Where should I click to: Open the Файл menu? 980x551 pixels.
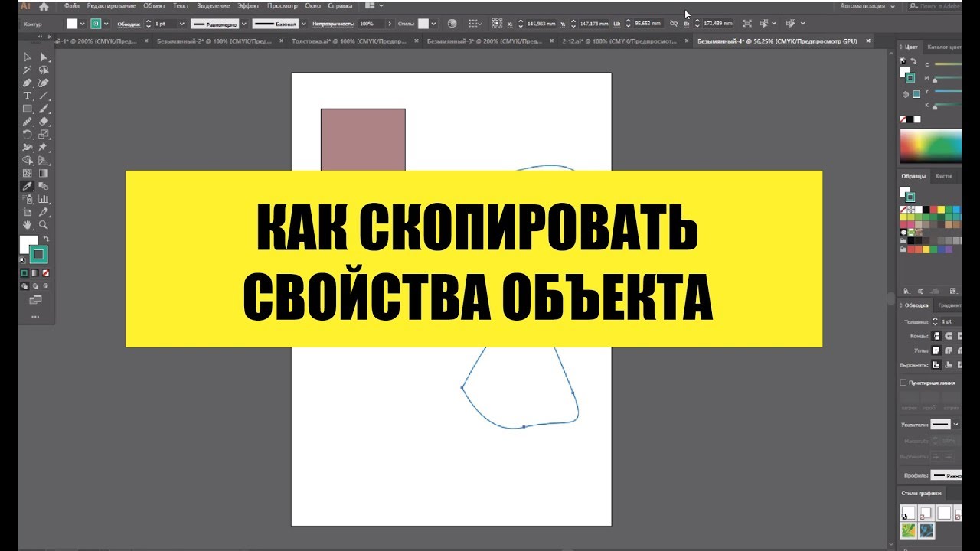pyautogui.click(x=72, y=5)
